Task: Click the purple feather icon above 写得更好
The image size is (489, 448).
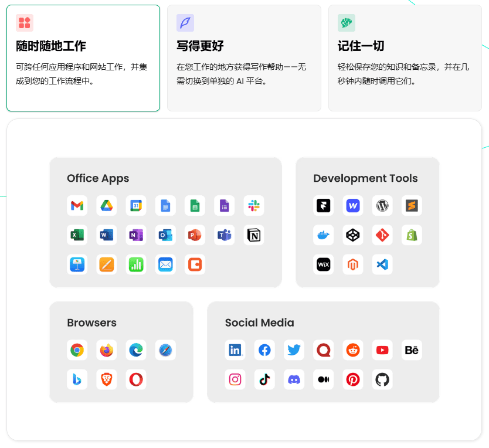Action: coord(185,23)
